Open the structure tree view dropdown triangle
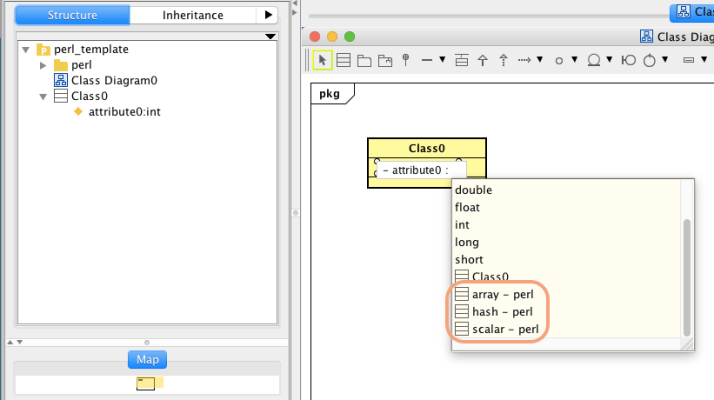Viewport: 714px width, 400px height. tap(270, 36)
